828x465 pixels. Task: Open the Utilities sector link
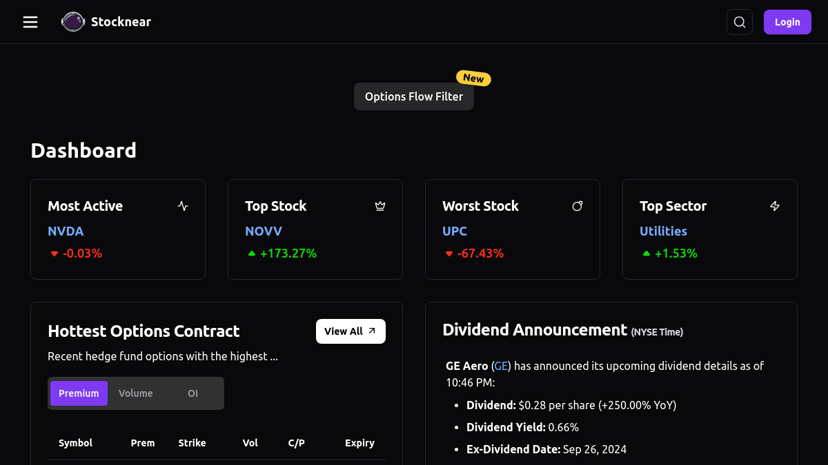point(663,231)
